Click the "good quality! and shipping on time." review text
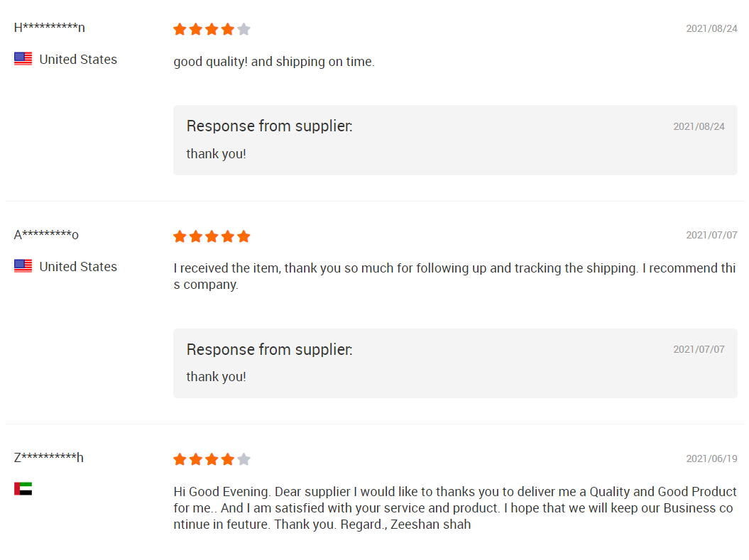This screenshot has height=560, width=749. point(274,62)
